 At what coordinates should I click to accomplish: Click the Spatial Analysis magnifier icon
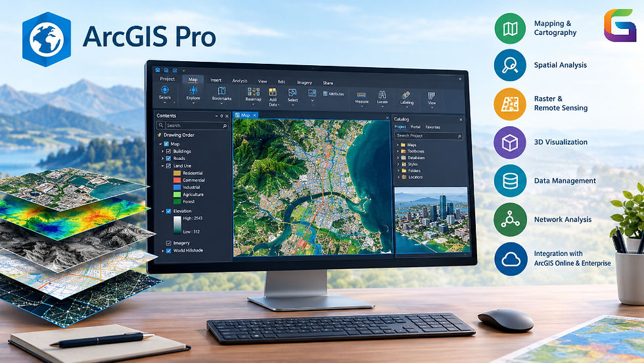510,65
